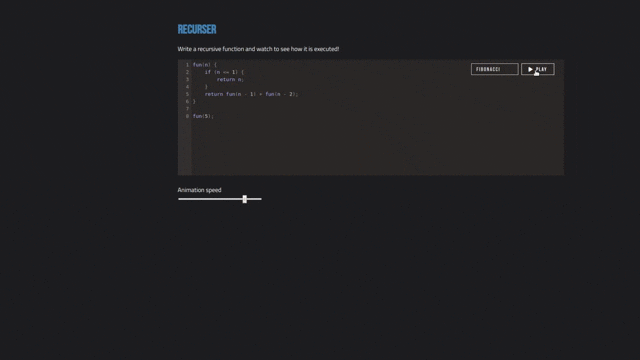Place cursor in 'if (n <= 1) {' line
Image resolution: width=640 pixels, height=360 pixels.
tap(224, 72)
